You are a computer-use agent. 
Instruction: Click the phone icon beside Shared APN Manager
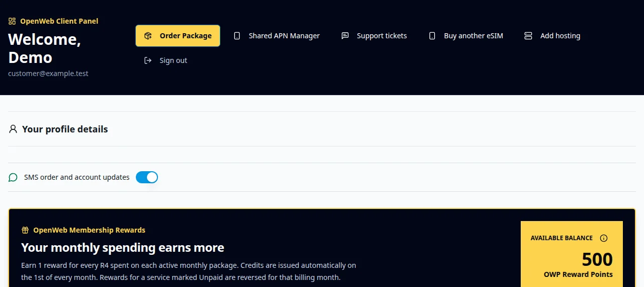[x=237, y=36]
